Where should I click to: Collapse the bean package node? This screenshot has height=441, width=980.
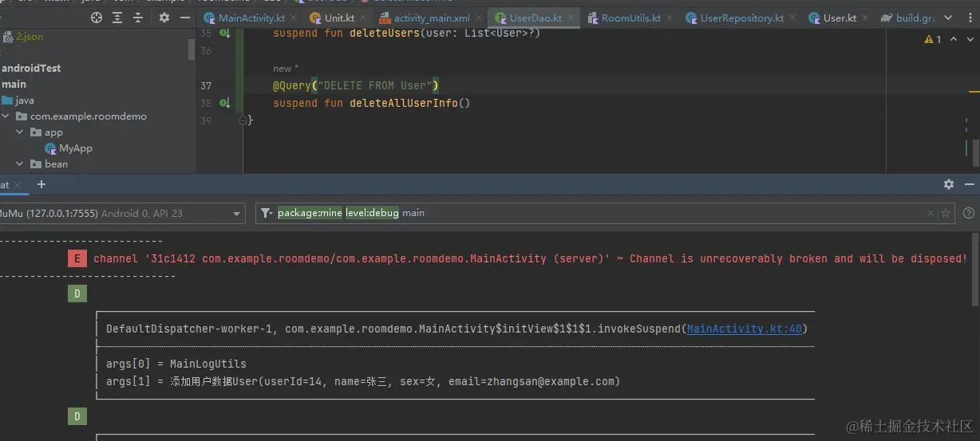click(20, 164)
